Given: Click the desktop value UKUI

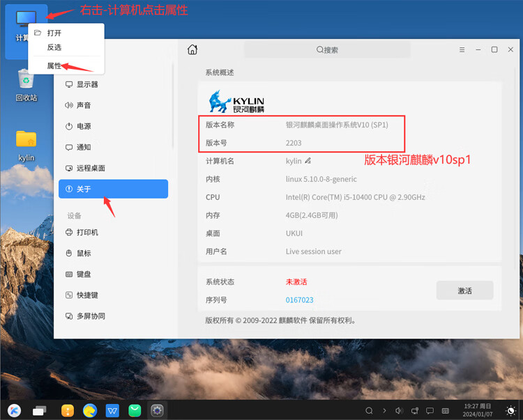Looking at the screenshot, I should (x=294, y=233).
